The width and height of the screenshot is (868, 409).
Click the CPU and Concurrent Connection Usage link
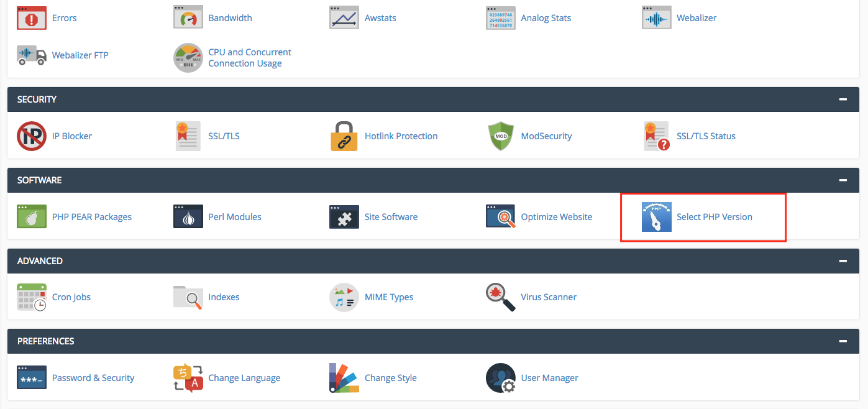click(250, 58)
